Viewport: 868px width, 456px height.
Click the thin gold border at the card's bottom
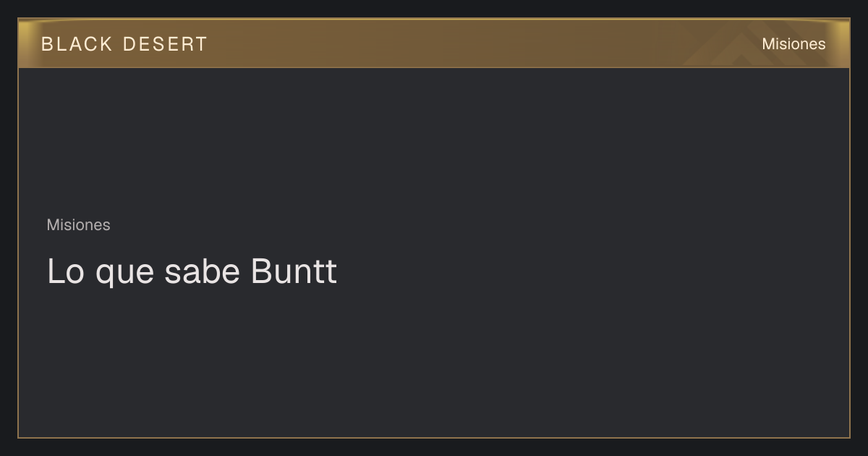pos(434,437)
